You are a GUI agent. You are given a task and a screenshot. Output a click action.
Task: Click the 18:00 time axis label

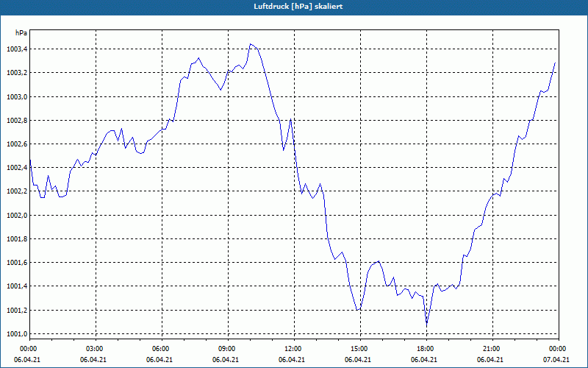tap(426, 349)
